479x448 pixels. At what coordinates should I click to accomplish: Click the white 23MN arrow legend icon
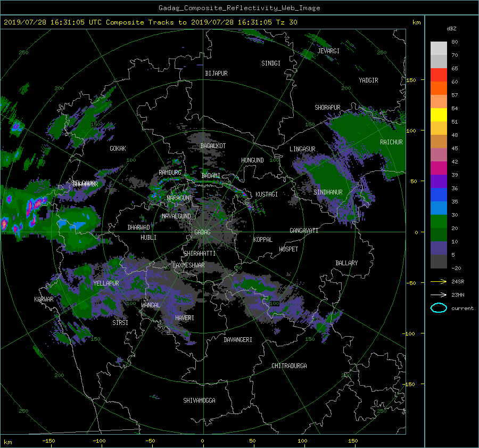(x=439, y=295)
